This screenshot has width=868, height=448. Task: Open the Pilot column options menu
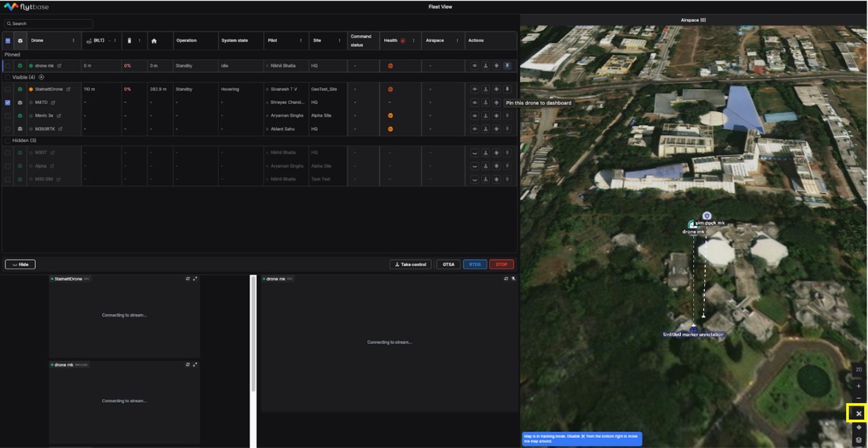(x=301, y=41)
